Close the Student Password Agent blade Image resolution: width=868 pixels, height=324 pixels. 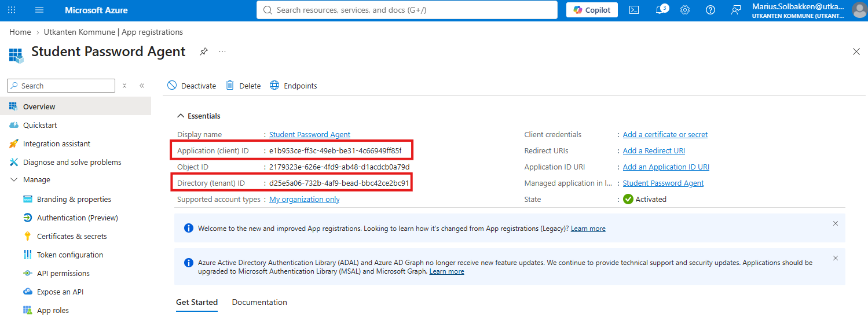click(x=856, y=51)
